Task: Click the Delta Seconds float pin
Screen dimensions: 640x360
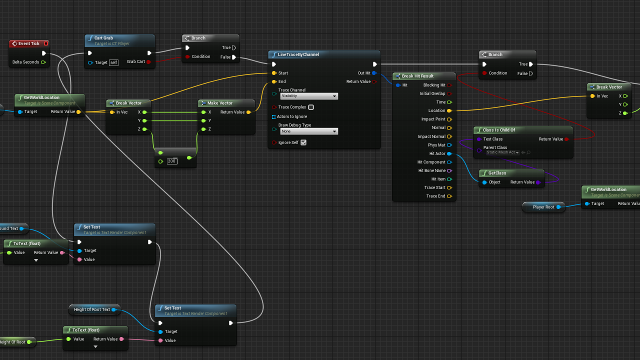Action: tap(44, 62)
